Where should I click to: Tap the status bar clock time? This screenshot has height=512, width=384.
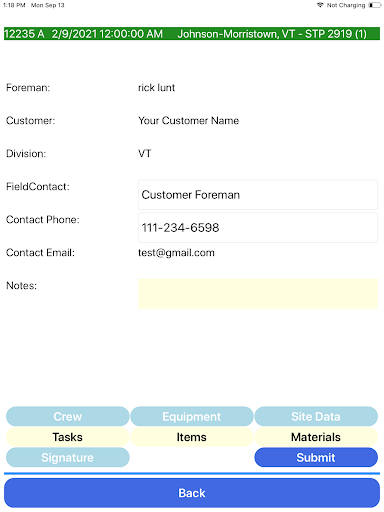(x=14, y=5)
